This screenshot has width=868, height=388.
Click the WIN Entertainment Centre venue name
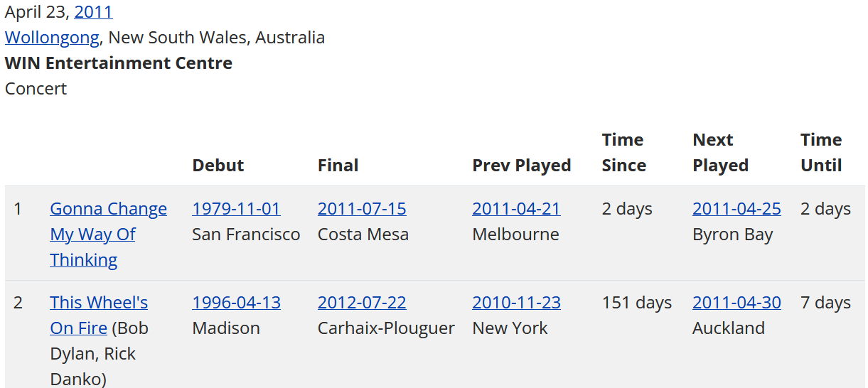tap(119, 63)
